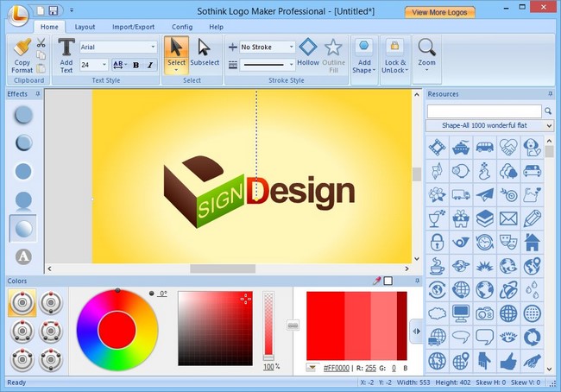Toggle Italic text formatting
The image size is (561, 392).
(x=149, y=65)
